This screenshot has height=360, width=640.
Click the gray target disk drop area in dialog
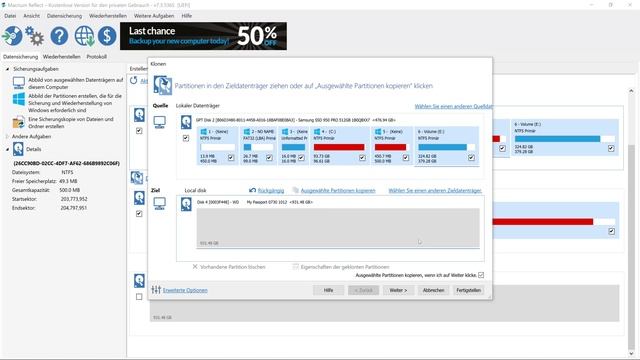click(338, 228)
